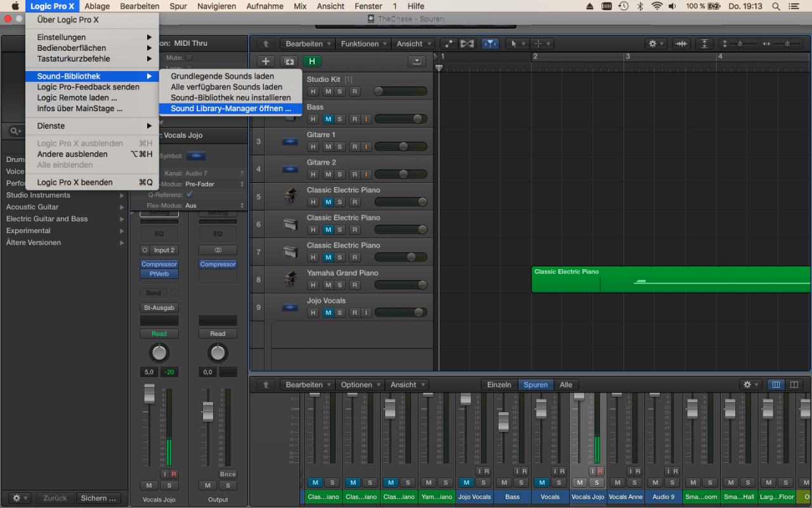Open the tracks area Ansicht dropdown
The height and width of the screenshot is (508, 812).
coord(413,44)
